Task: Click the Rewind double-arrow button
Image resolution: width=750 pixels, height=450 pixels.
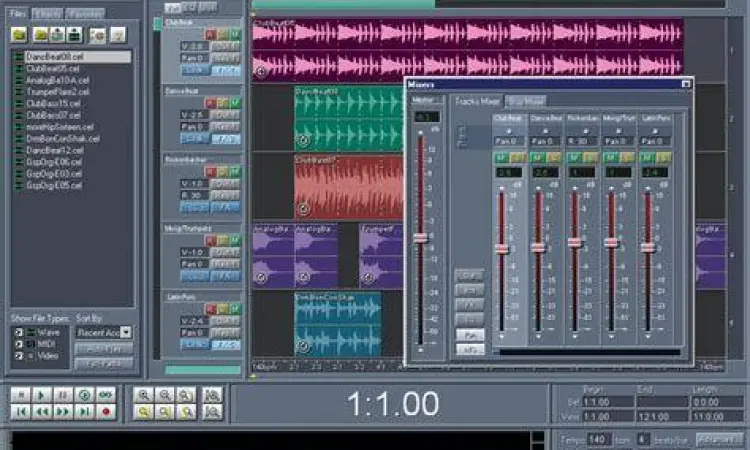Action: coord(41,411)
